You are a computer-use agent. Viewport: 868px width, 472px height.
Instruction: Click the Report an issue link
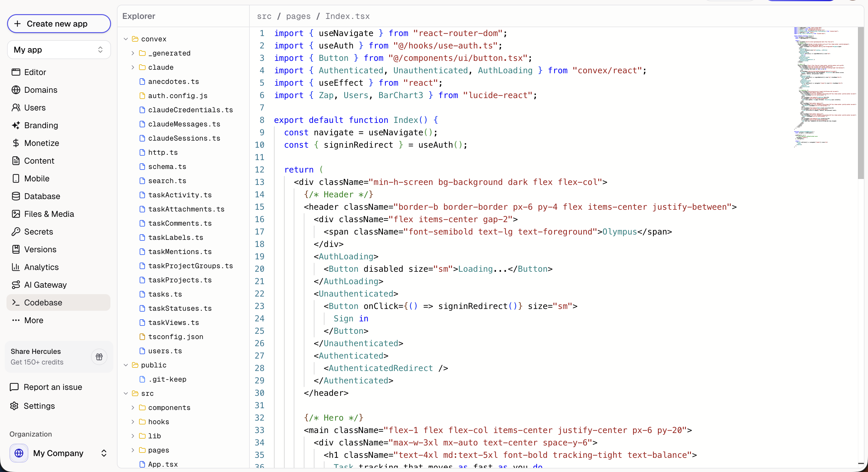[x=53, y=387]
